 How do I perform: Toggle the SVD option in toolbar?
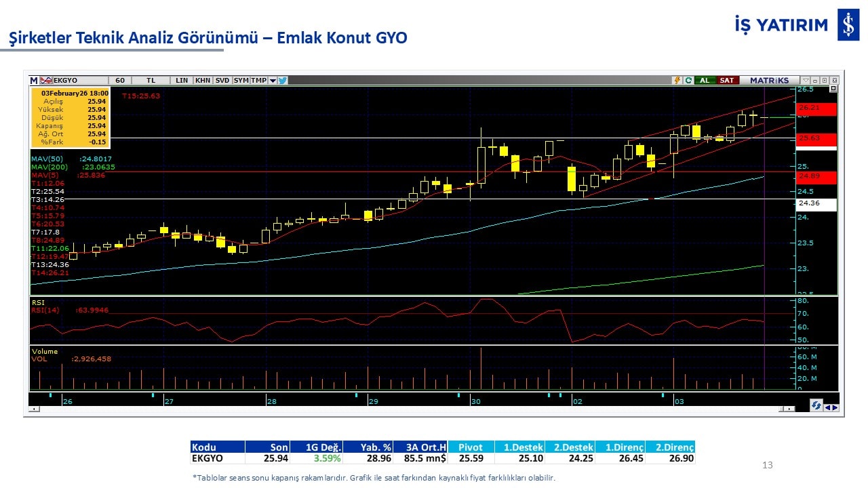click(222, 80)
